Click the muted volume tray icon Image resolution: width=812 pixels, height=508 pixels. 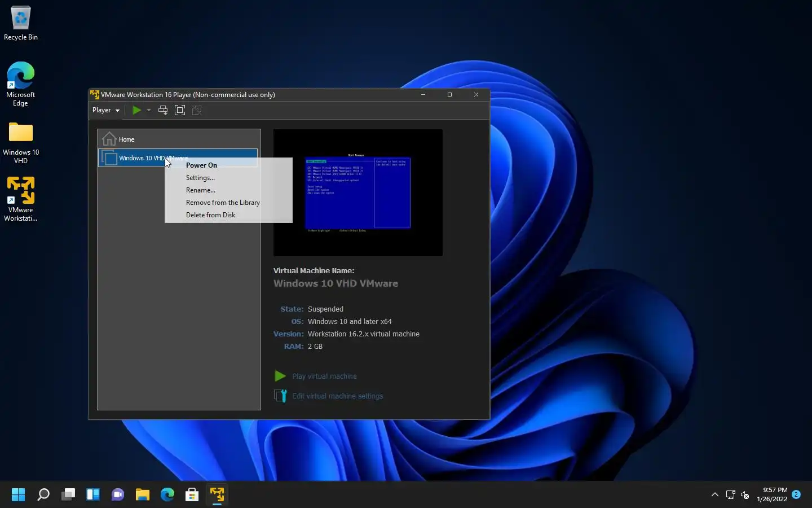coord(745,495)
